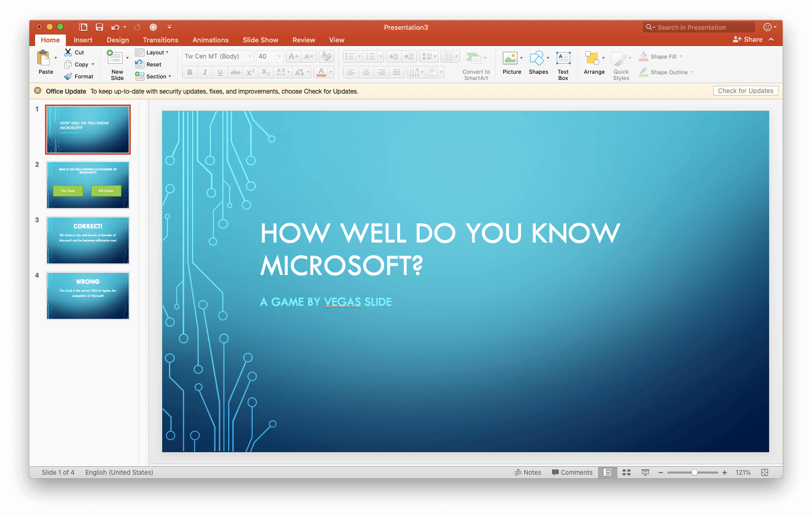
Task: Collapse the ribbon with chevron
Action: click(771, 39)
